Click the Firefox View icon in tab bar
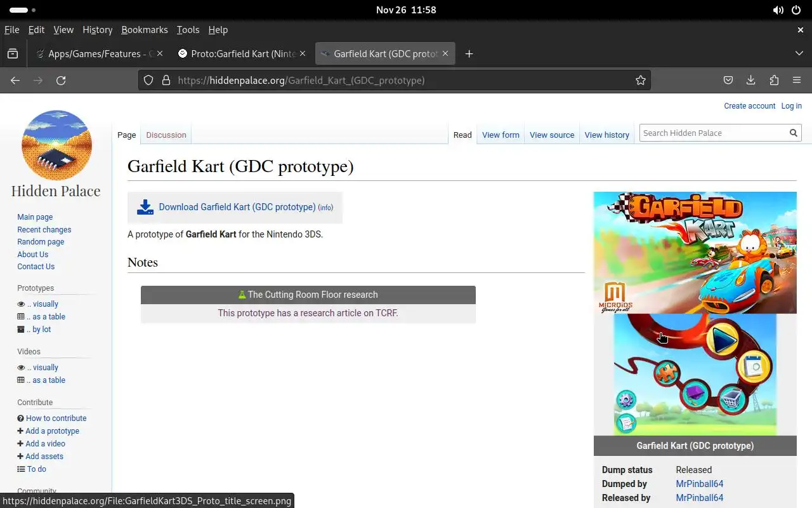Viewport: 812px width, 508px height. [x=13, y=54]
